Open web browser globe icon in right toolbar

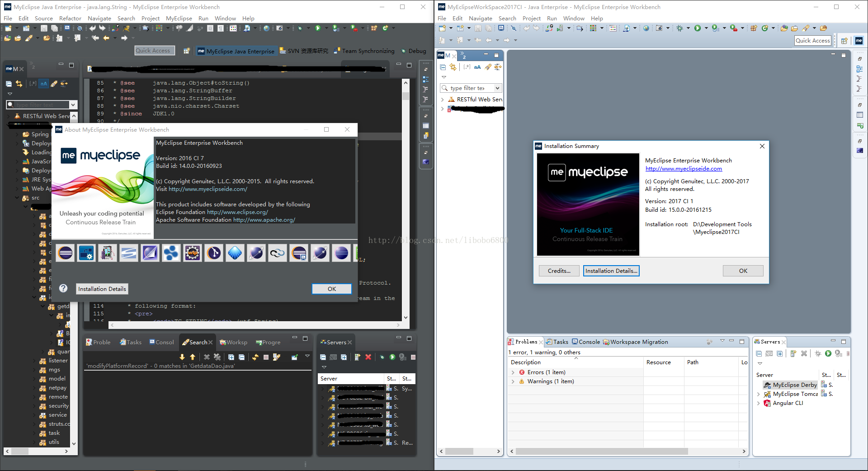click(646, 28)
